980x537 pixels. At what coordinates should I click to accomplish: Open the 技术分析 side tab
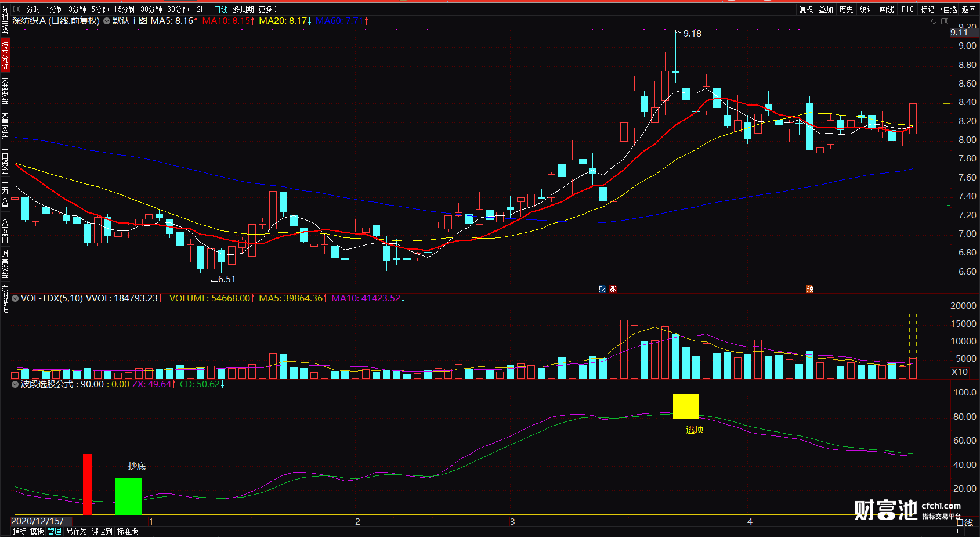tap(5, 55)
